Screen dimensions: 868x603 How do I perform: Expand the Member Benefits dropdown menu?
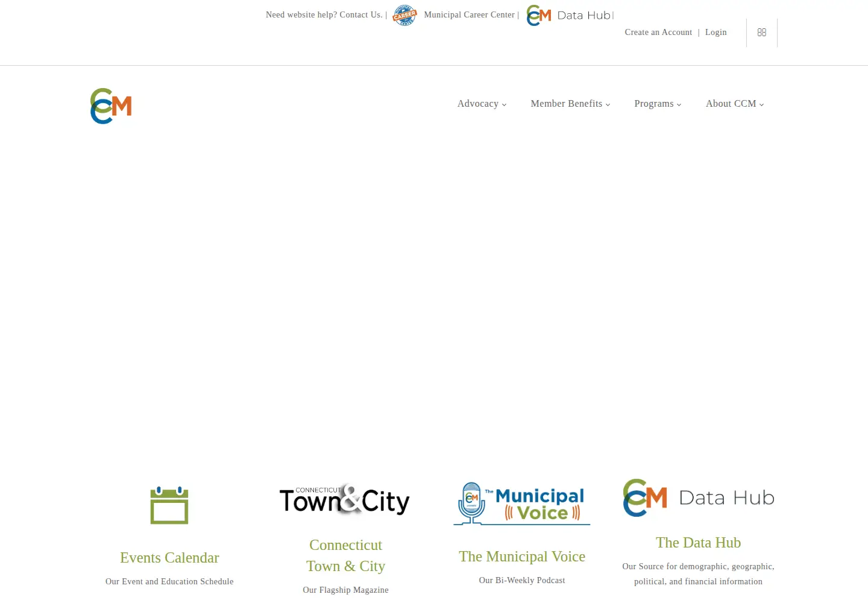pos(570,104)
